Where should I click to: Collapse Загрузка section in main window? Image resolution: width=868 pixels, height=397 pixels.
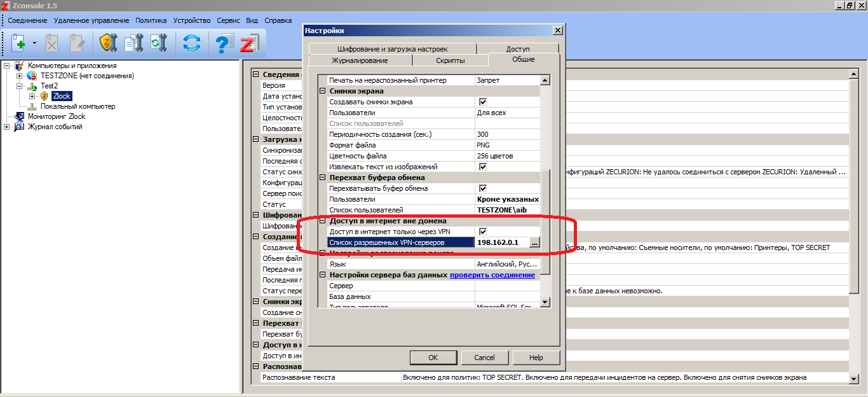(255, 139)
